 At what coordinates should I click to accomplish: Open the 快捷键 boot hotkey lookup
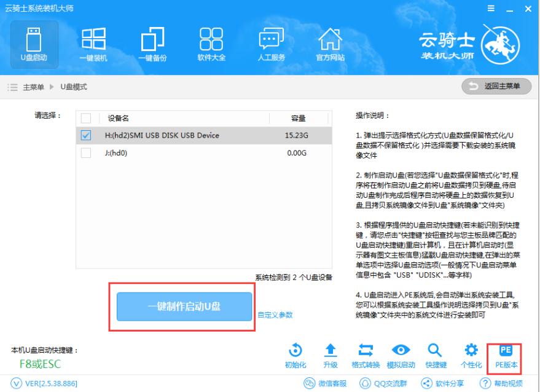[x=436, y=353]
